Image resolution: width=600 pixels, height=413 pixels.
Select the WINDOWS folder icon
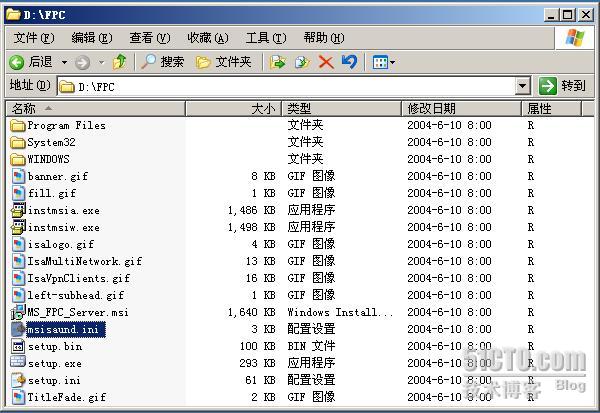tap(18, 159)
